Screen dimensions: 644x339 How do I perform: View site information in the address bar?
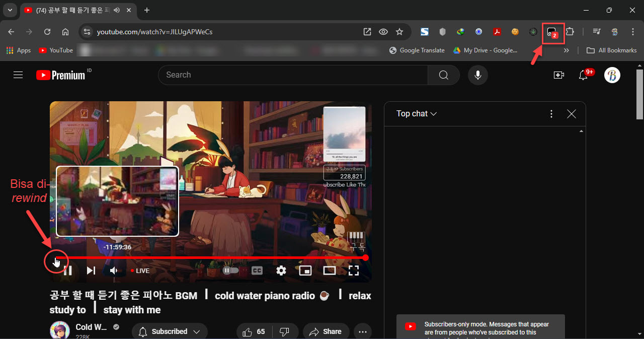pos(87,32)
